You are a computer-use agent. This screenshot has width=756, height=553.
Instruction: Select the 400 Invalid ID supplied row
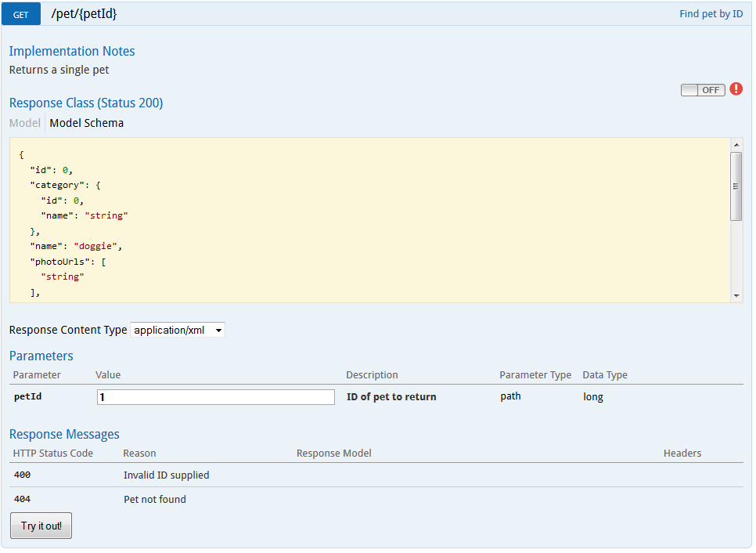click(166, 475)
